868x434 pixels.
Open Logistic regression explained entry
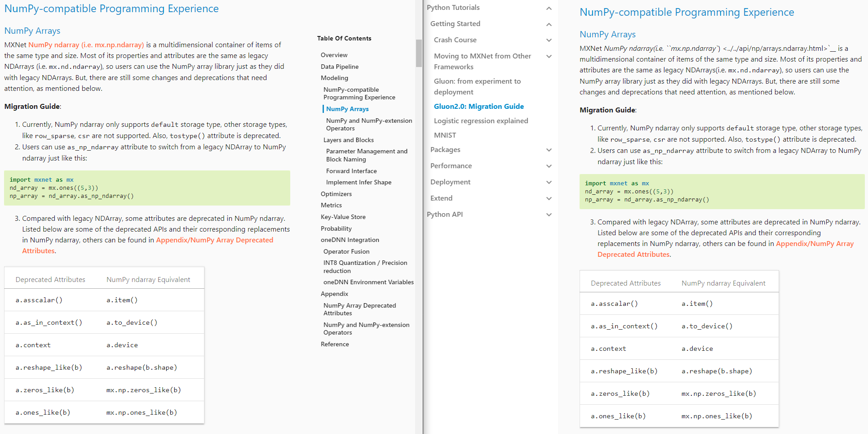click(x=481, y=121)
